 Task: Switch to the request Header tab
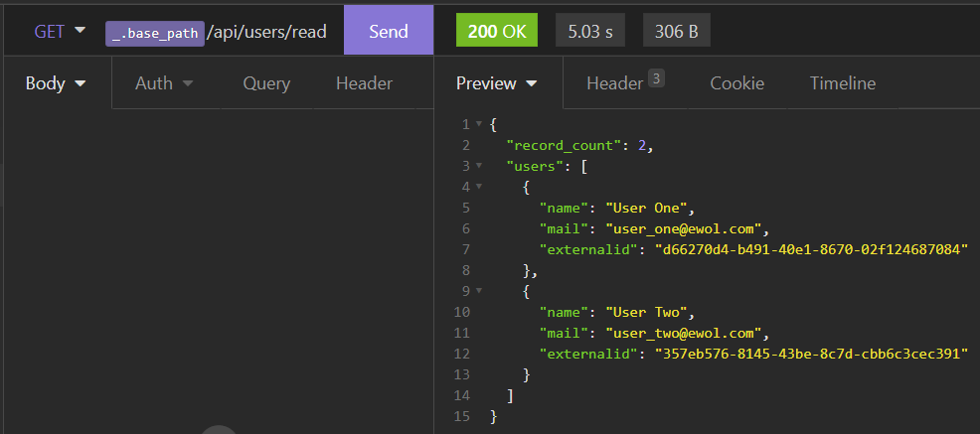pyautogui.click(x=365, y=83)
